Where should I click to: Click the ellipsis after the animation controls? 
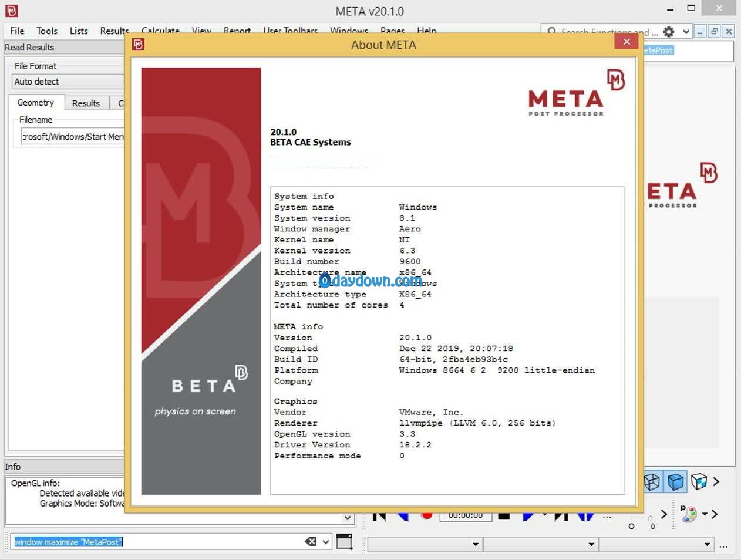pos(607,517)
